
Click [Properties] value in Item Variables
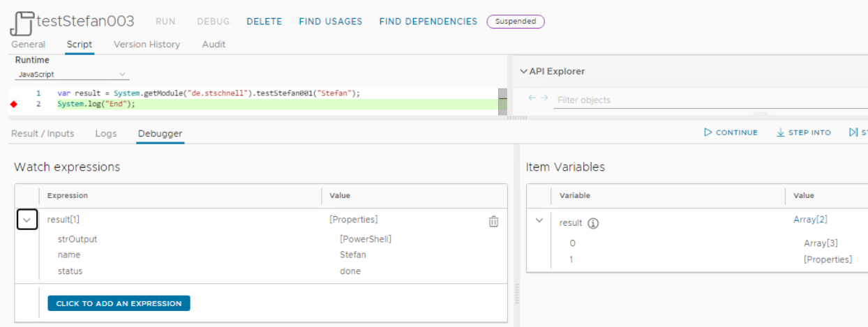[x=828, y=259]
